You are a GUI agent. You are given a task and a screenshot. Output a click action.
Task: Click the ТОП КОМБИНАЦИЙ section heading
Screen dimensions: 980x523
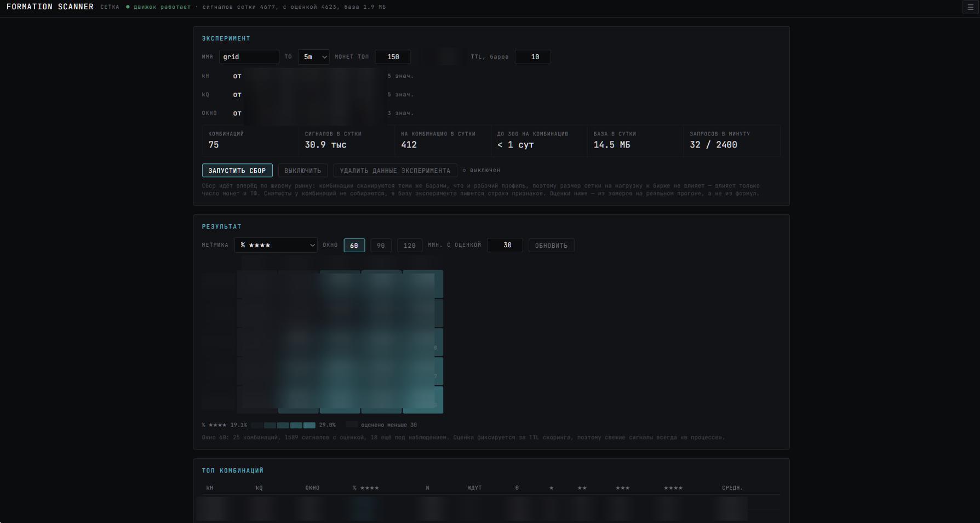232,470
